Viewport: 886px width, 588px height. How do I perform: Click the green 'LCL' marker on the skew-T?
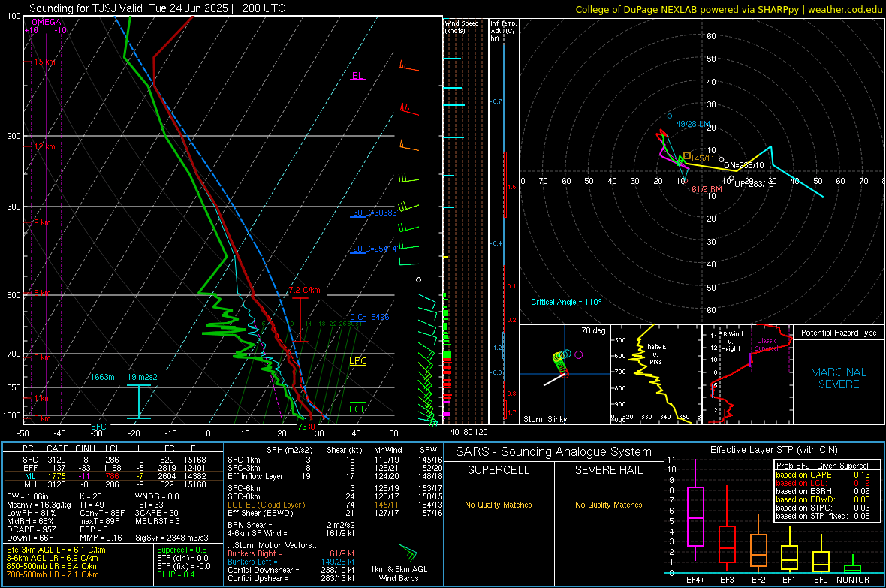click(x=357, y=409)
